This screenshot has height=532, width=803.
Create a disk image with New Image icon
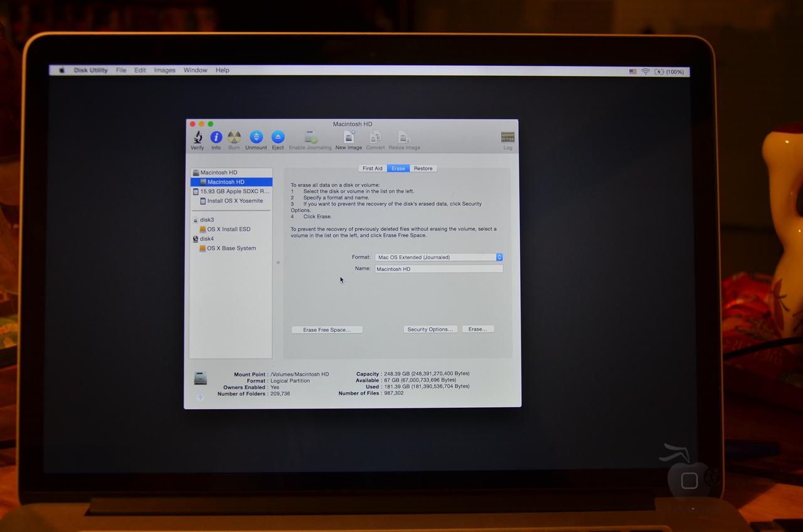click(349, 138)
